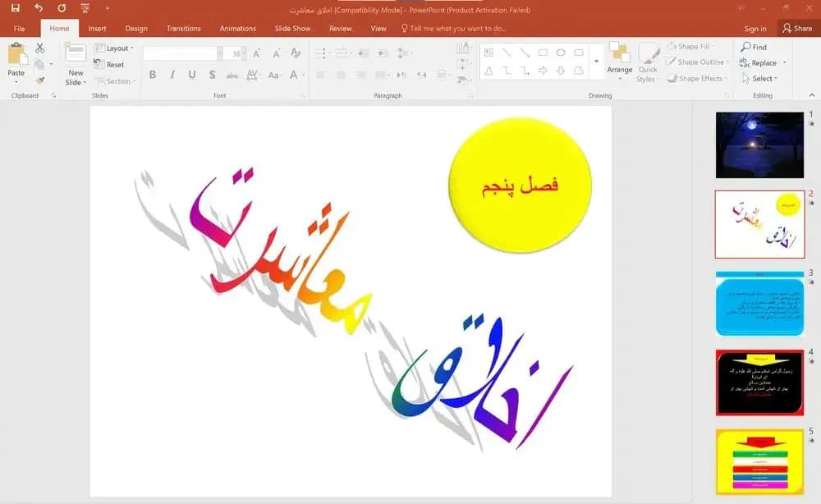
Task: Undo the last action
Action: [x=39, y=8]
